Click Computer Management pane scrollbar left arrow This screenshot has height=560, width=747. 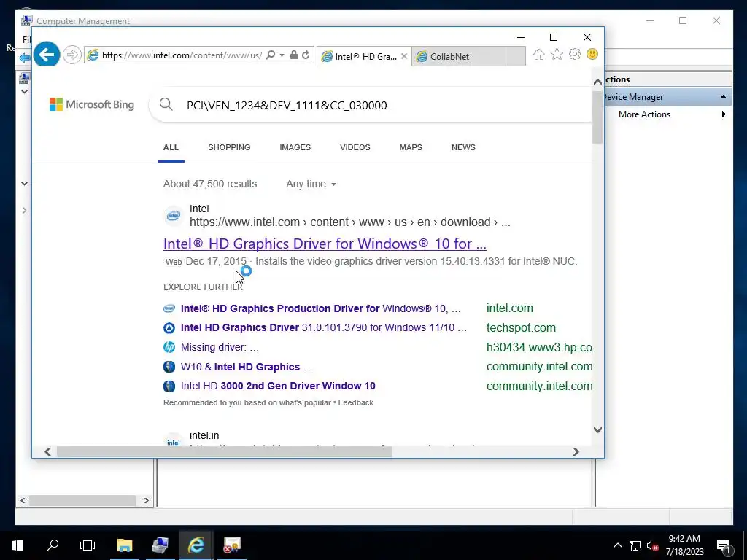(x=23, y=500)
